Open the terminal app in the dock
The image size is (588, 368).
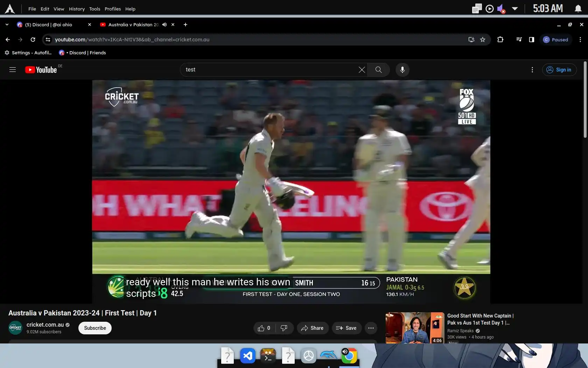coord(268,356)
